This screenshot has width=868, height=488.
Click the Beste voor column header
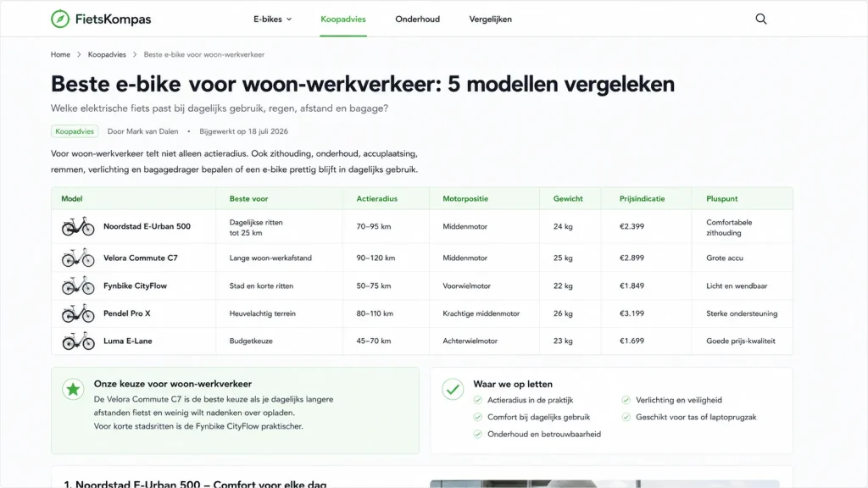pyautogui.click(x=248, y=198)
